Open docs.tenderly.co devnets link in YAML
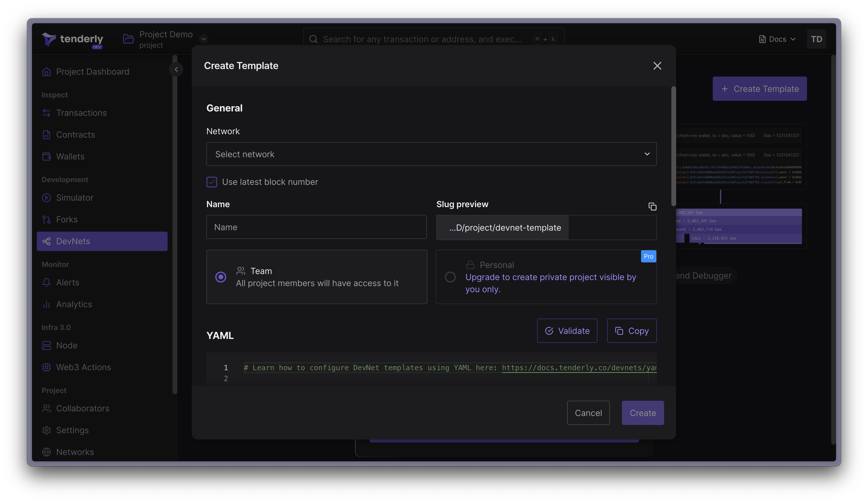Viewport: 868px width, 502px height. coord(579,368)
